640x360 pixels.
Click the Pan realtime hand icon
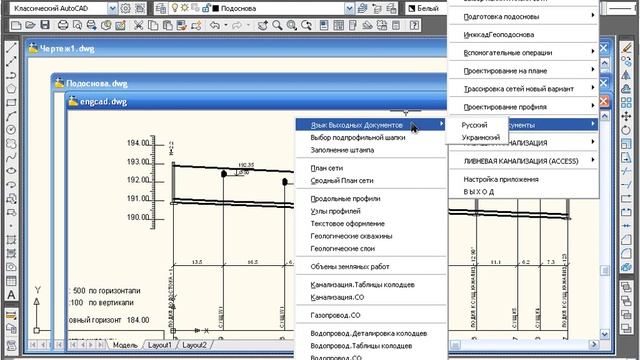coord(262,25)
